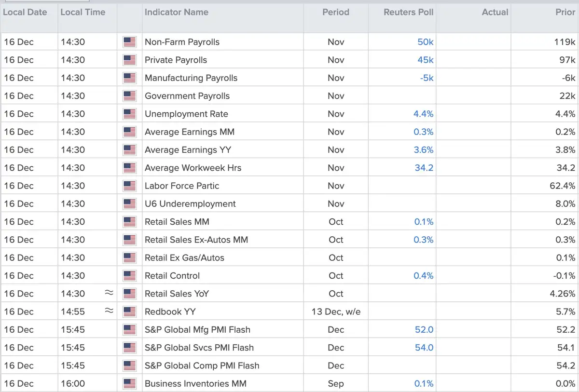Click the Non-Farm Payrolls prior value 119k
The width and height of the screenshot is (579, 392).
565,42
